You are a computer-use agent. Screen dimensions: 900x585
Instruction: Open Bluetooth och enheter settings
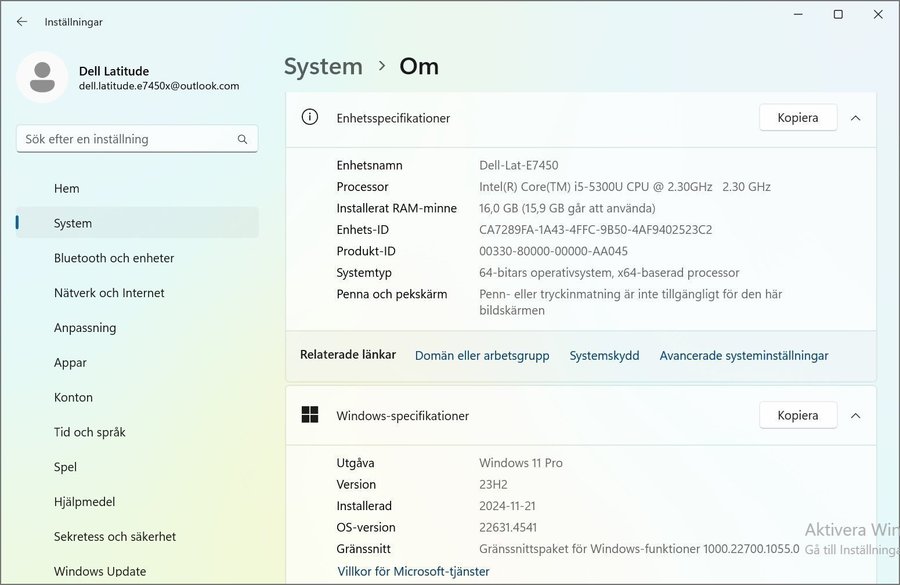pyautogui.click(x=137, y=258)
